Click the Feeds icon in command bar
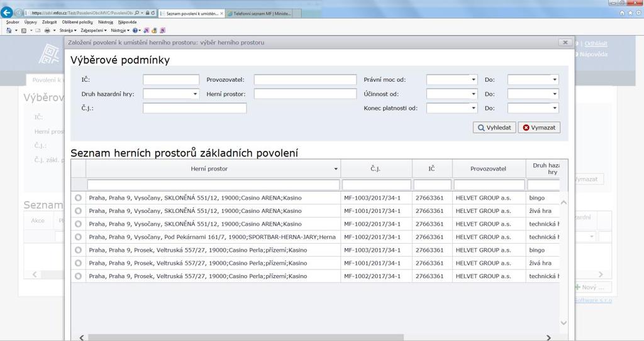 pos(24,30)
